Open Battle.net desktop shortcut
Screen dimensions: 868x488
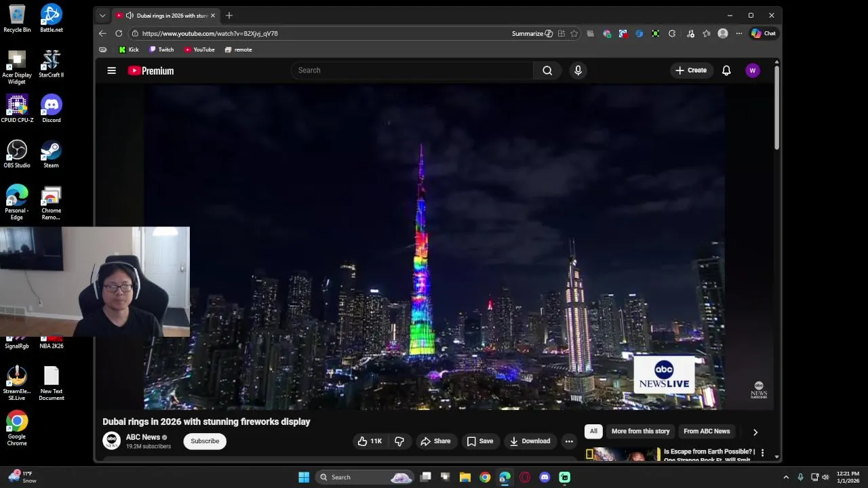(51, 18)
